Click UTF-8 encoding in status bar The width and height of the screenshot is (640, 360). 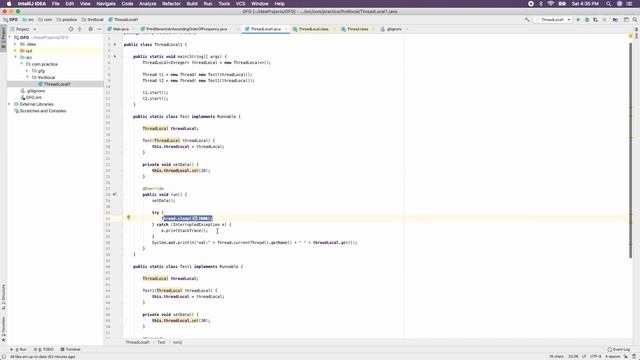click(x=596, y=356)
